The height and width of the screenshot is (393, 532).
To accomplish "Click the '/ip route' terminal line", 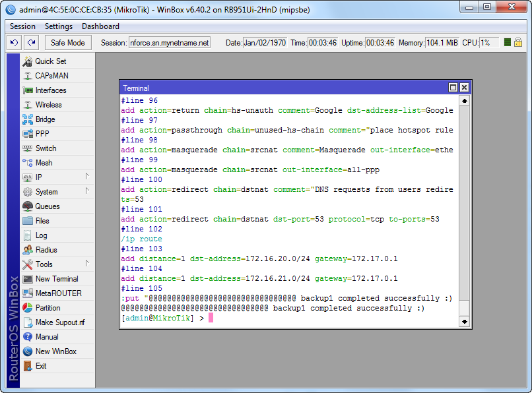I will coord(141,239).
